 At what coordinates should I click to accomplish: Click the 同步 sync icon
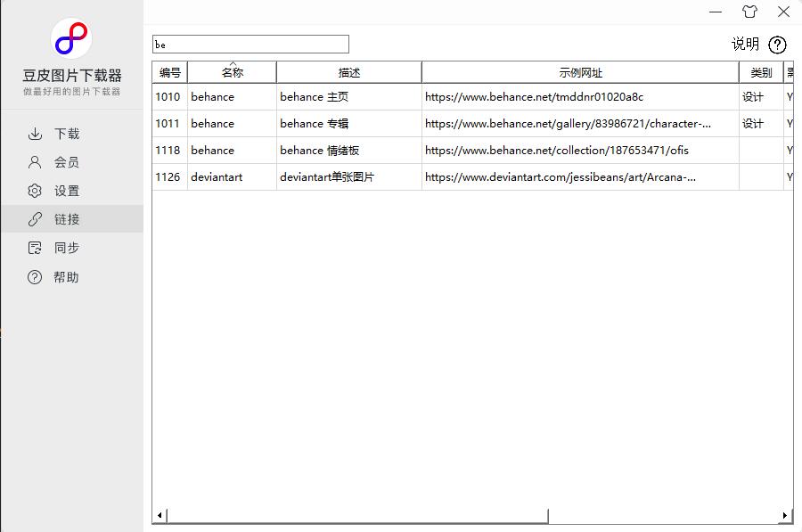[x=35, y=248]
